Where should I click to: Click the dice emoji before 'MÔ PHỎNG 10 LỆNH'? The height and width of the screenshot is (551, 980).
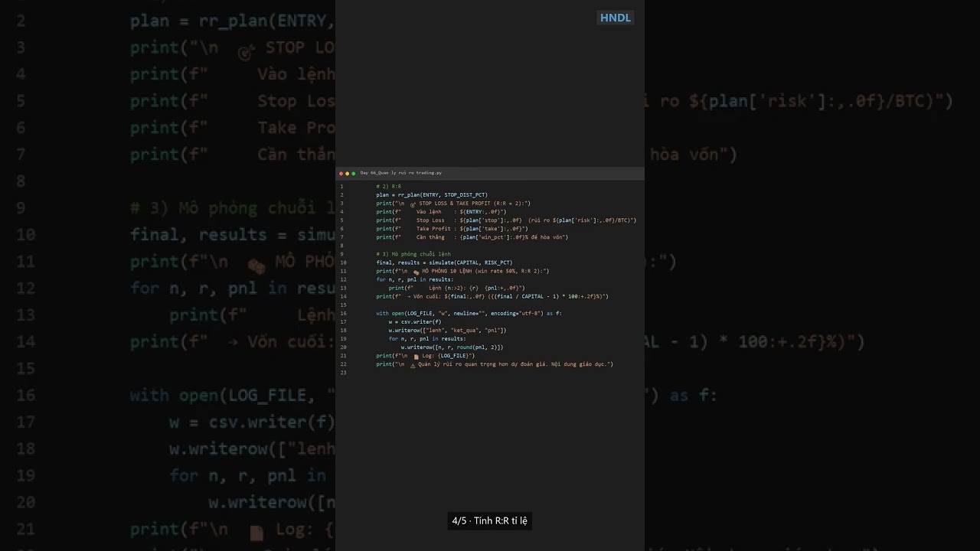tap(416, 272)
